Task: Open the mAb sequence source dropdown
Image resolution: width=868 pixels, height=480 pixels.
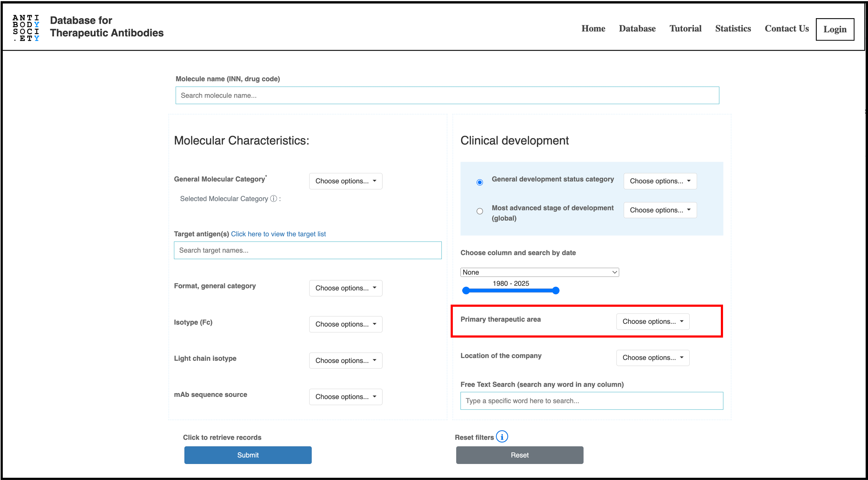Action: coord(345,397)
